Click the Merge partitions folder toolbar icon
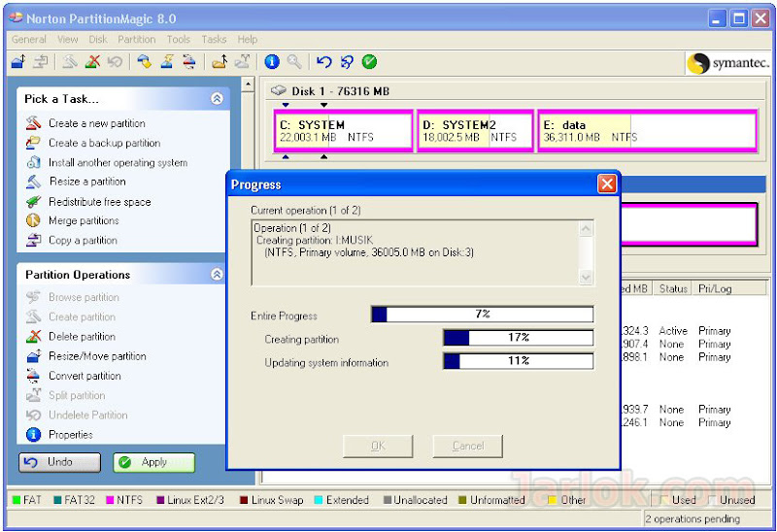This screenshot has width=777, height=532. click(220, 62)
